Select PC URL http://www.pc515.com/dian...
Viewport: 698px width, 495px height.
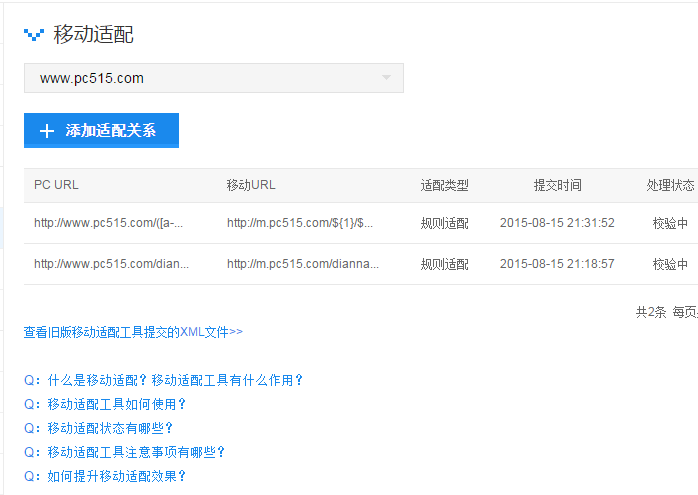[x=111, y=264]
